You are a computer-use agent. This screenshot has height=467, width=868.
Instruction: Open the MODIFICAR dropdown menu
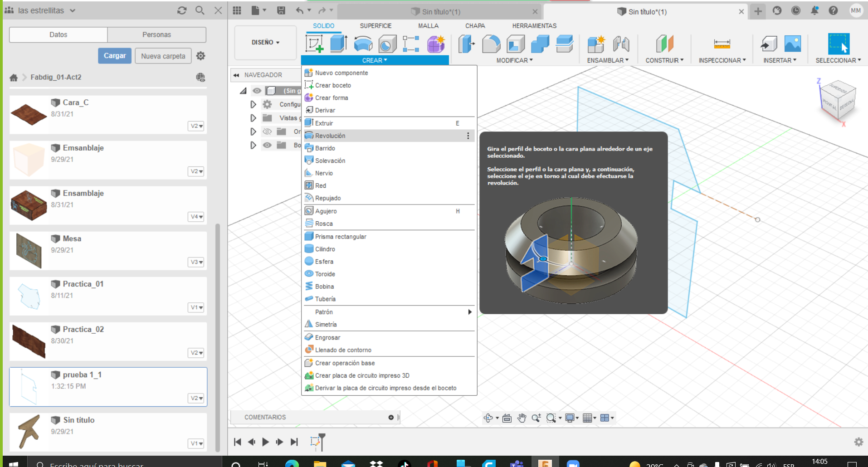click(x=515, y=60)
